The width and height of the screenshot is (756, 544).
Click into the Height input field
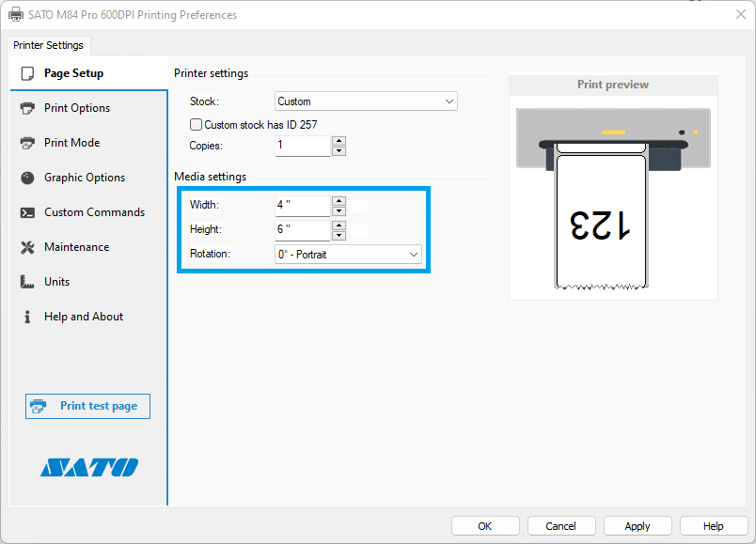click(x=302, y=230)
